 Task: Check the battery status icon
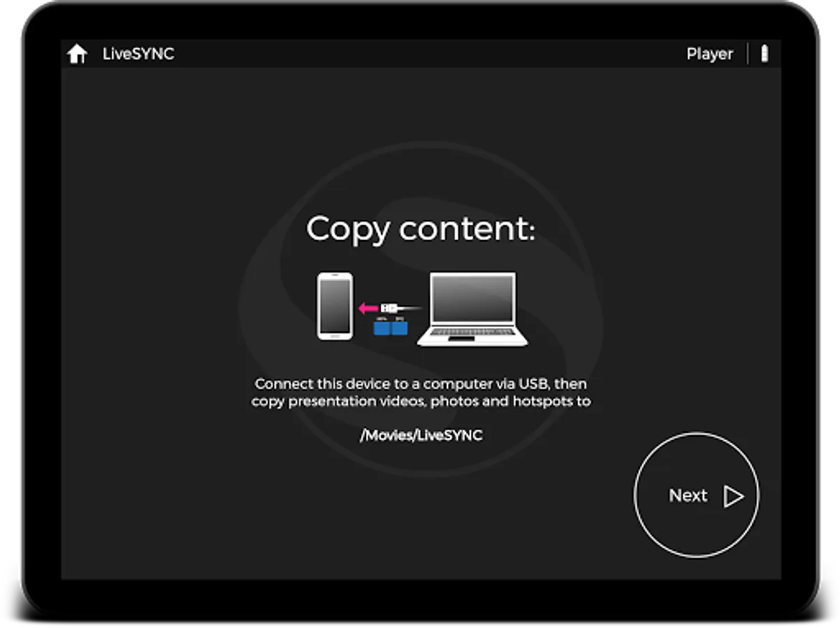click(x=765, y=54)
